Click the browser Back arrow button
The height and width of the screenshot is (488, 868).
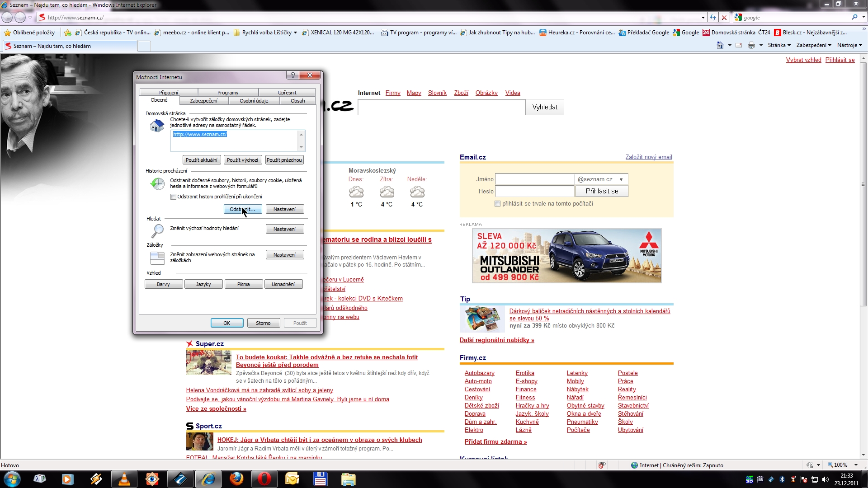pyautogui.click(x=7, y=18)
